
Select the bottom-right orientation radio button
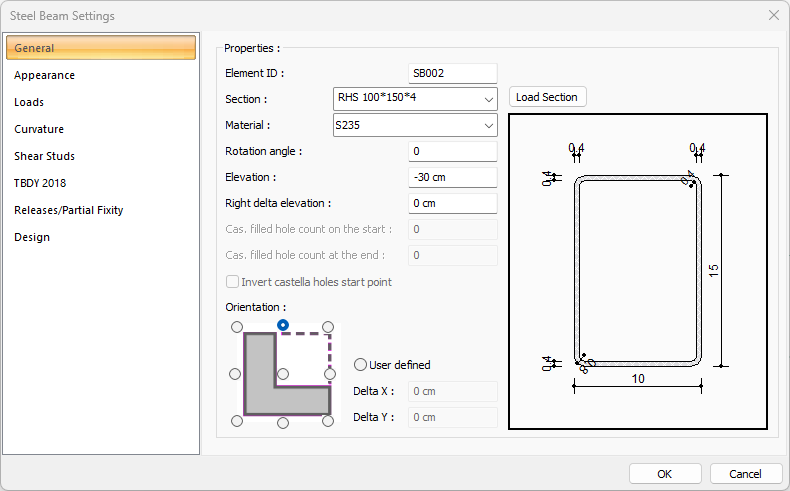[x=330, y=422]
